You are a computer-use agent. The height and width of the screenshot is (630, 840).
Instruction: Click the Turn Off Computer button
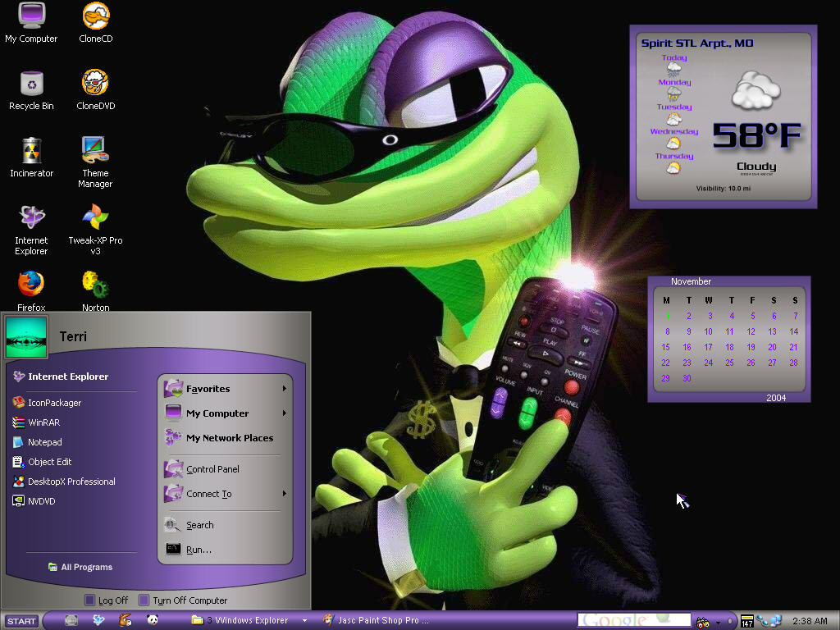click(x=183, y=600)
